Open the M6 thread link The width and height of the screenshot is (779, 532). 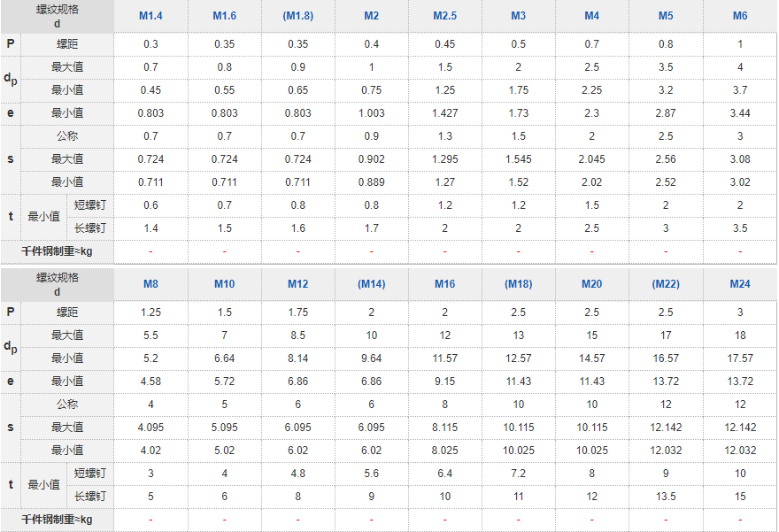(x=740, y=16)
